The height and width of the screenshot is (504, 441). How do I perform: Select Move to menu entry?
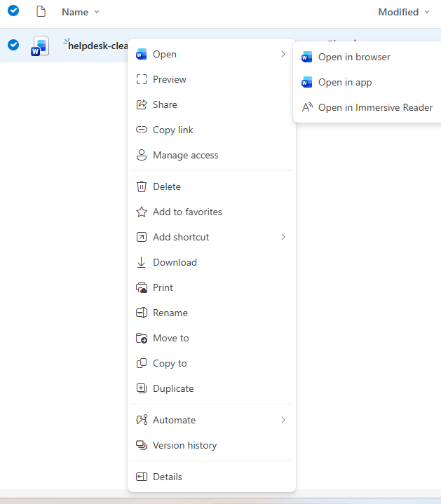point(212,338)
